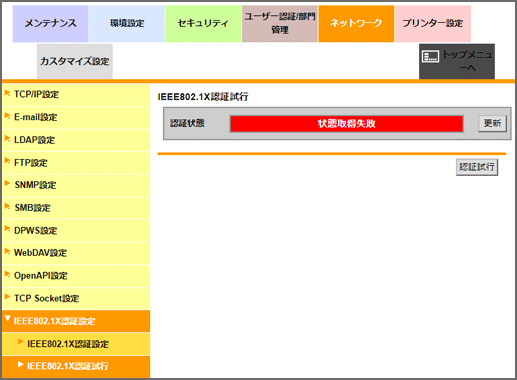Open the プリンター設定 tab
The width and height of the screenshot is (517, 380).
433,23
